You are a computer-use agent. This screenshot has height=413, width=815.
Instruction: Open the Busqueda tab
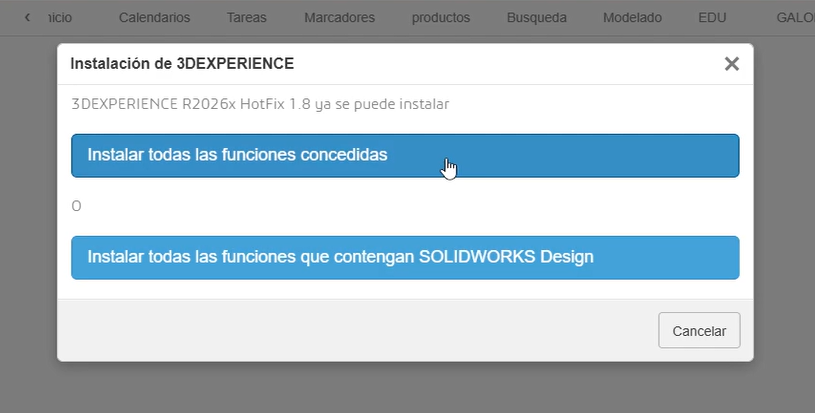pyautogui.click(x=536, y=17)
